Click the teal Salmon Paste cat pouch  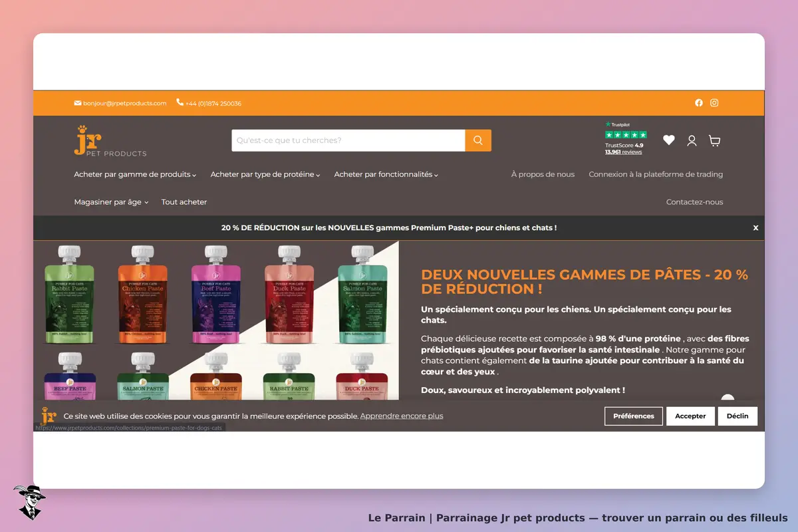pos(362,295)
